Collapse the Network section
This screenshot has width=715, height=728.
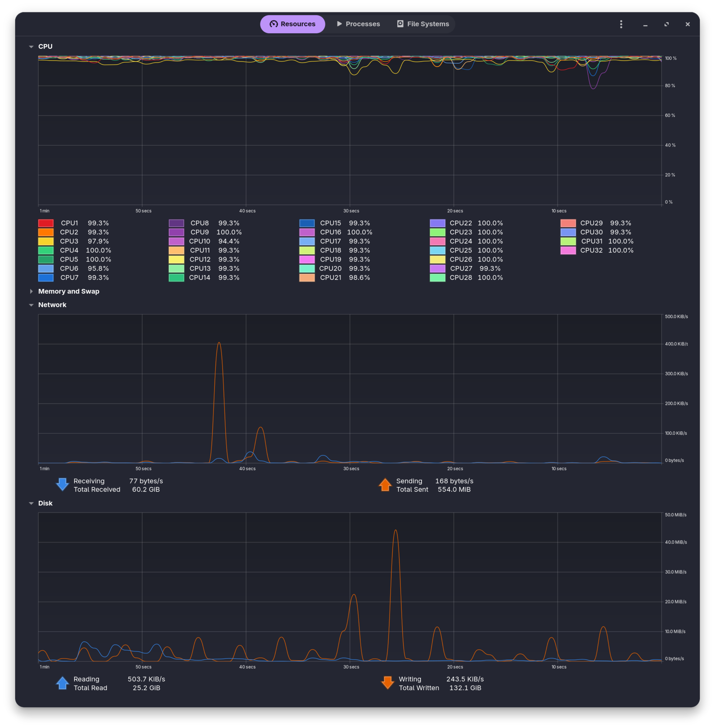click(31, 305)
